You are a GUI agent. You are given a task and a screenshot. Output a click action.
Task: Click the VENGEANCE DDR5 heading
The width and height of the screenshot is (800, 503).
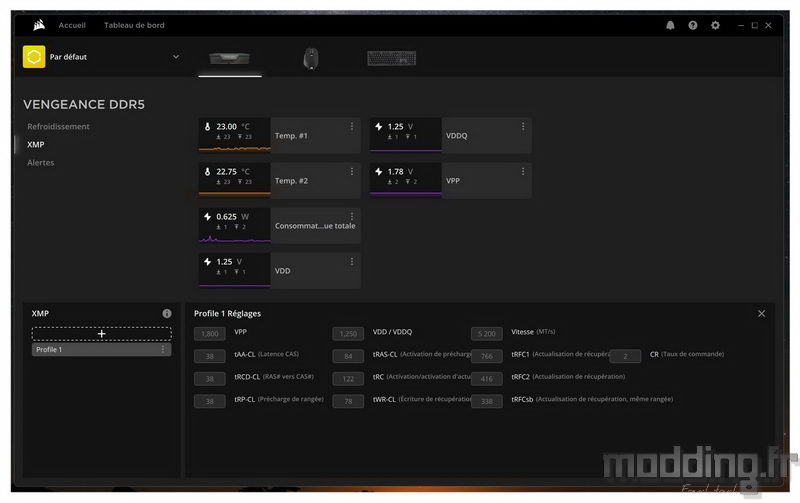coord(84,105)
